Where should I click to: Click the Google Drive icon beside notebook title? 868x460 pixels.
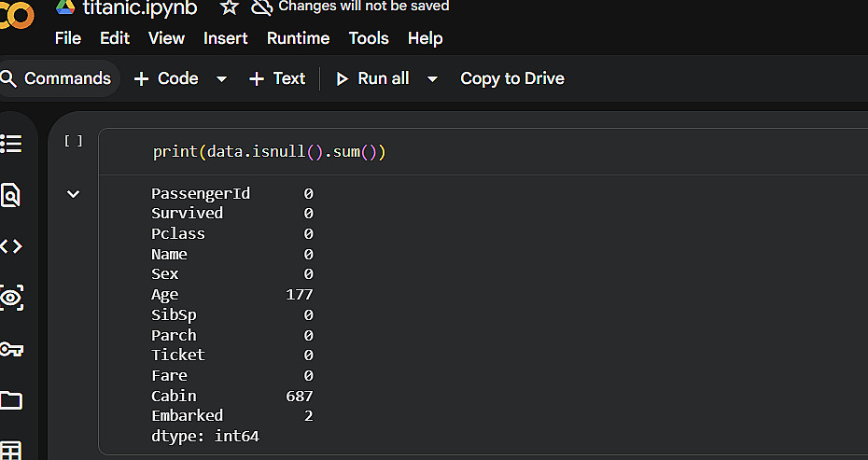64,7
